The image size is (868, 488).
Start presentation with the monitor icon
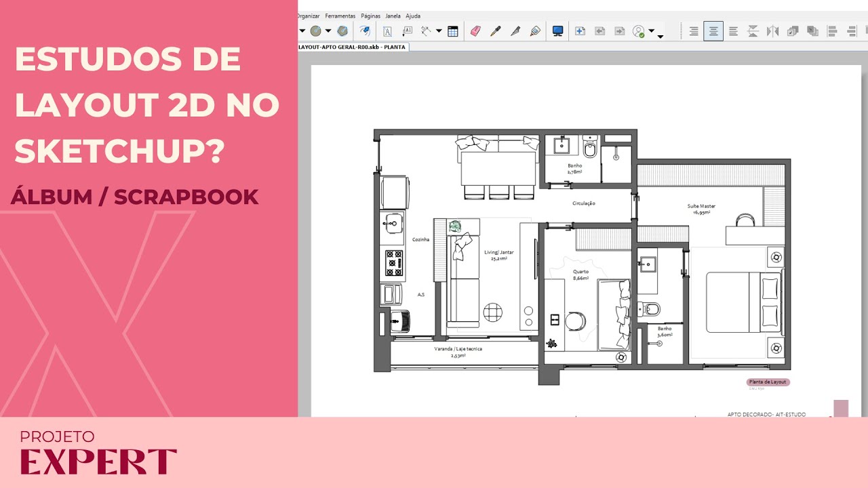tap(558, 31)
